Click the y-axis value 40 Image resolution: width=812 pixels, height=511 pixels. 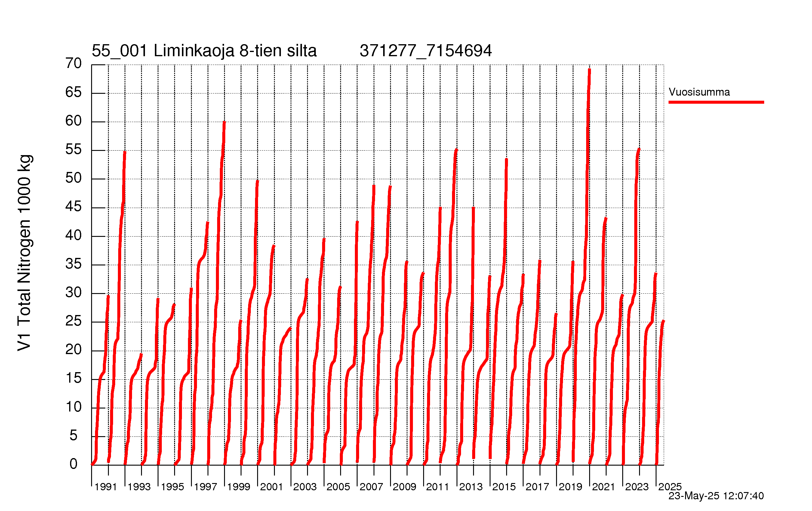tap(73, 235)
